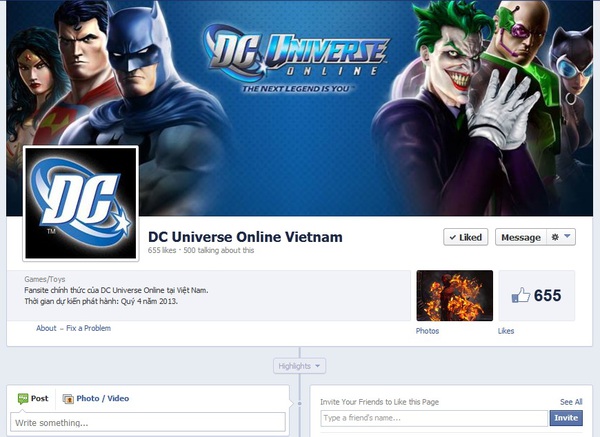600x437 pixels.
Task: Focus the Write something text box
Action: (x=148, y=422)
